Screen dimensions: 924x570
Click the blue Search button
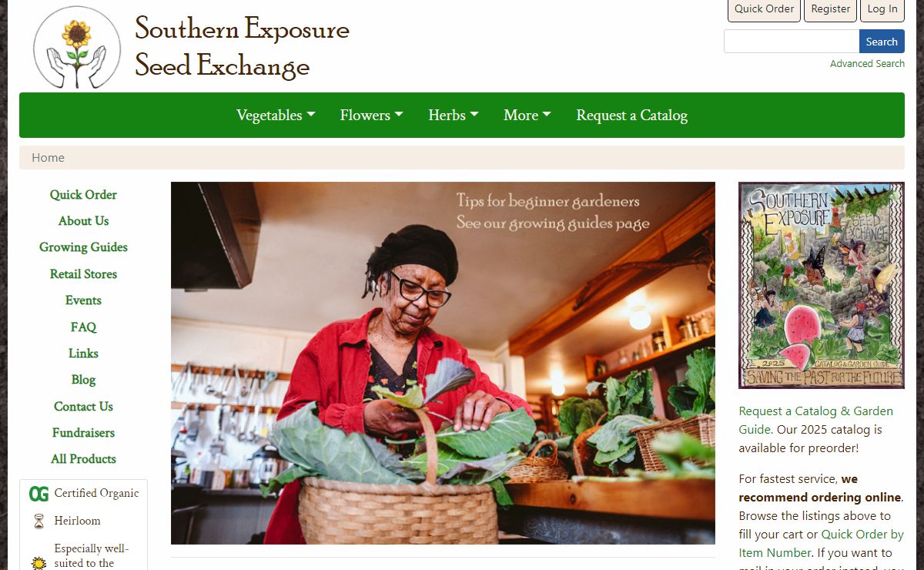(882, 42)
